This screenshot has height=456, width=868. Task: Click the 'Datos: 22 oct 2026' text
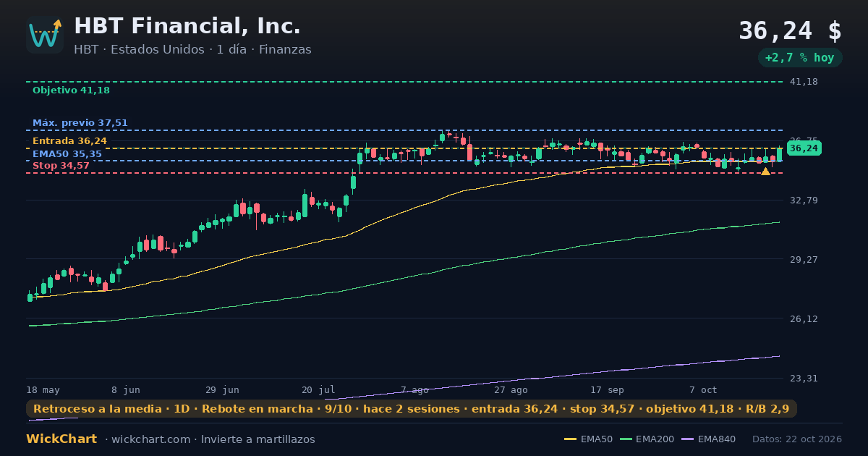797,439
